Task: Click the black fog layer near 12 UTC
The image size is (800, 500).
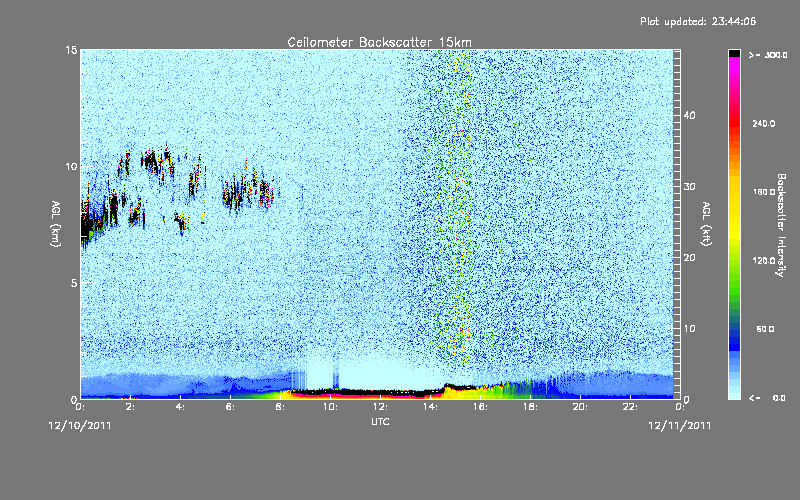Action: coord(367,392)
